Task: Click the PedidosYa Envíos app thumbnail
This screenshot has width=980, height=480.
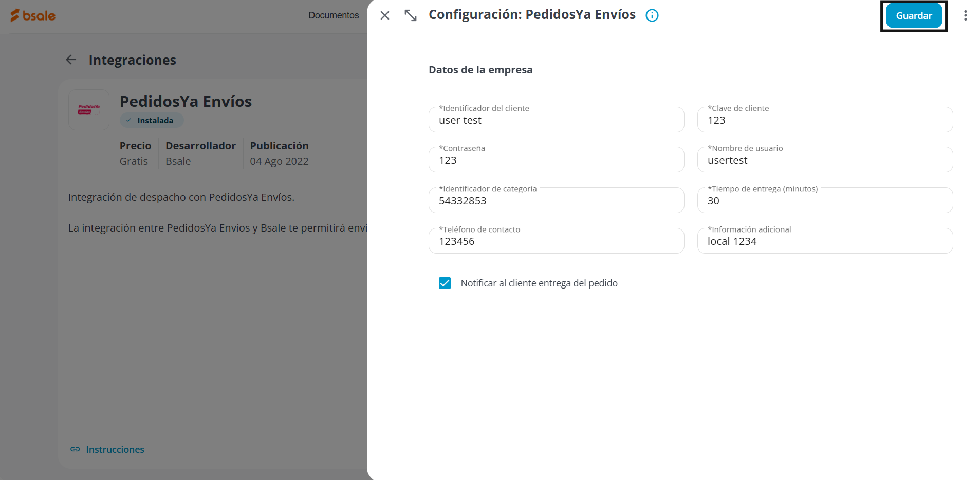Action: tap(89, 110)
